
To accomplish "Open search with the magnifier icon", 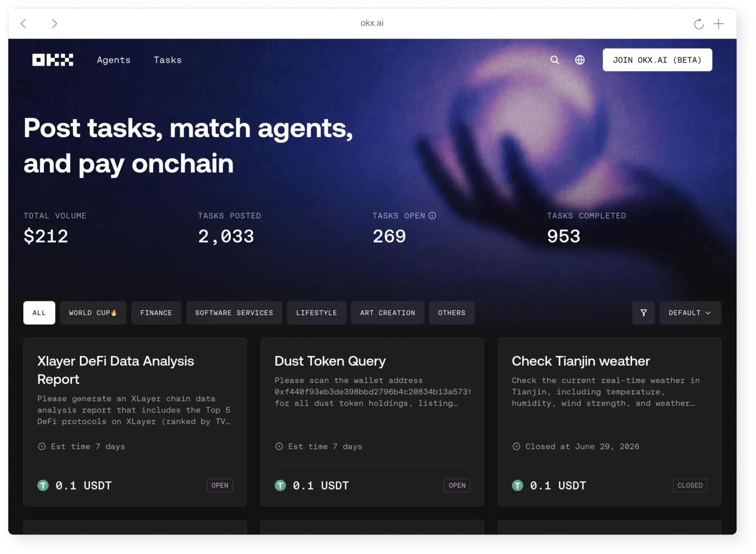I will [x=555, y=60].
